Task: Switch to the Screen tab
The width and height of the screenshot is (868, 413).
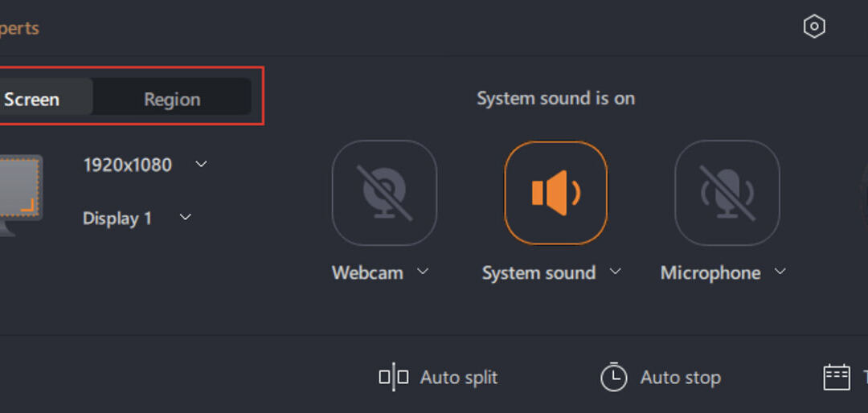Action: (32, 100)
